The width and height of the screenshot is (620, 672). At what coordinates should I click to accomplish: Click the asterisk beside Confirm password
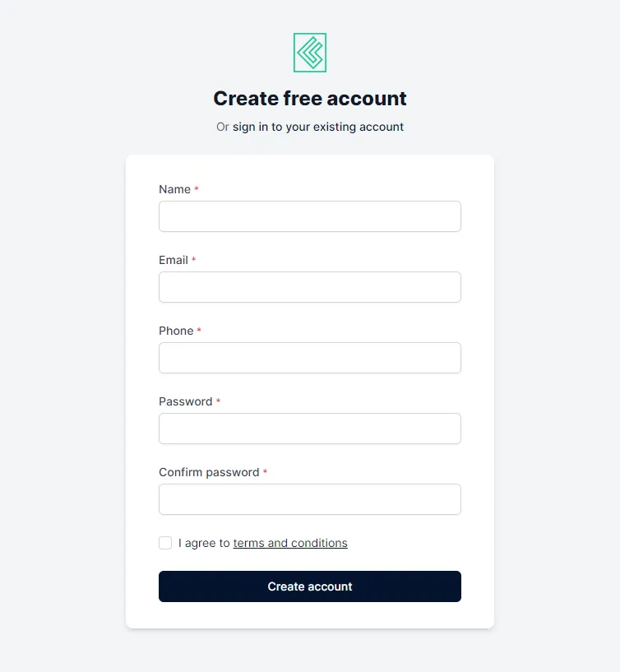click(x=265, y=471)
